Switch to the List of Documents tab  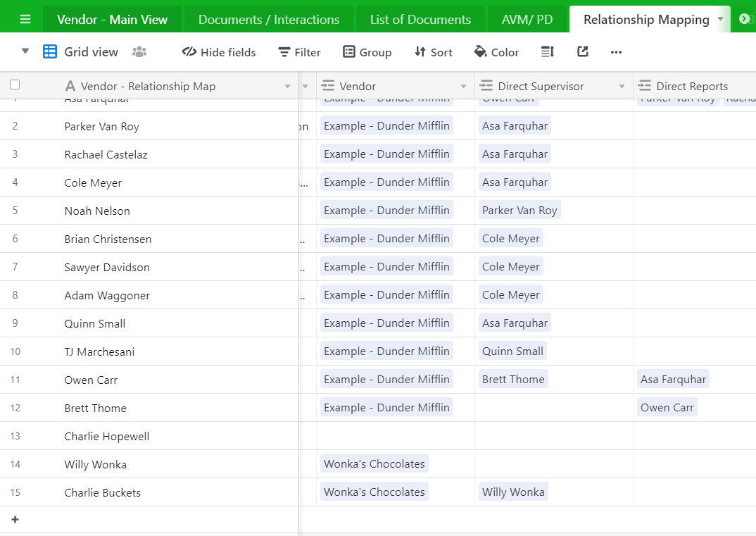pos(420,19)
